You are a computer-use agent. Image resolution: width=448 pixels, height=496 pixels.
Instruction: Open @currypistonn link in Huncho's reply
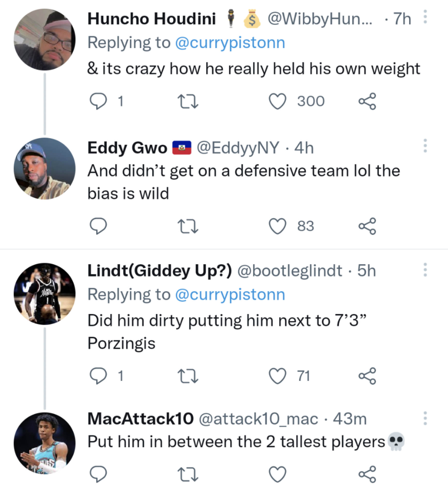[x=230, y=43]
